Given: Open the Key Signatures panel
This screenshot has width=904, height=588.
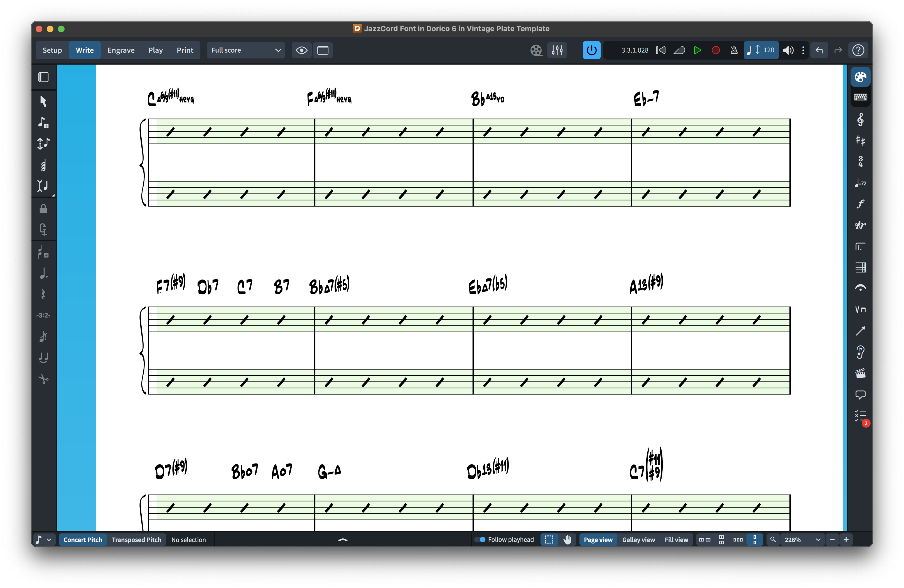Looking at the screenshot, I should pyautogui.click(x=860, y=141).
